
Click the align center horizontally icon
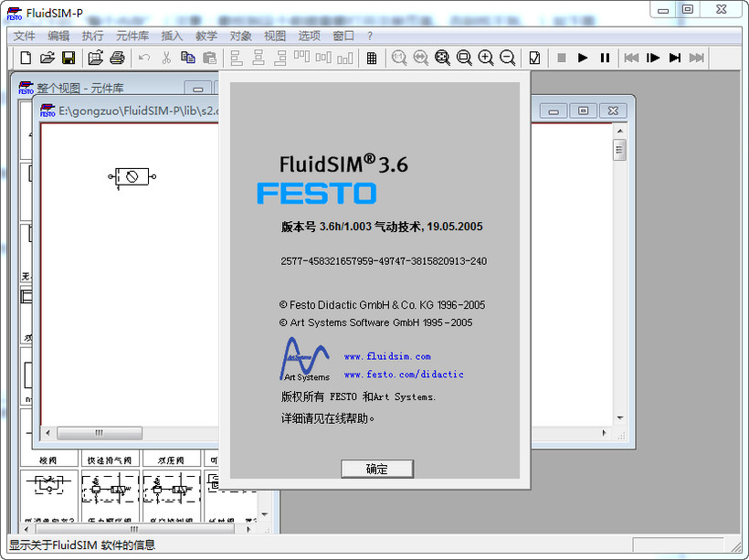click(258, 58)
